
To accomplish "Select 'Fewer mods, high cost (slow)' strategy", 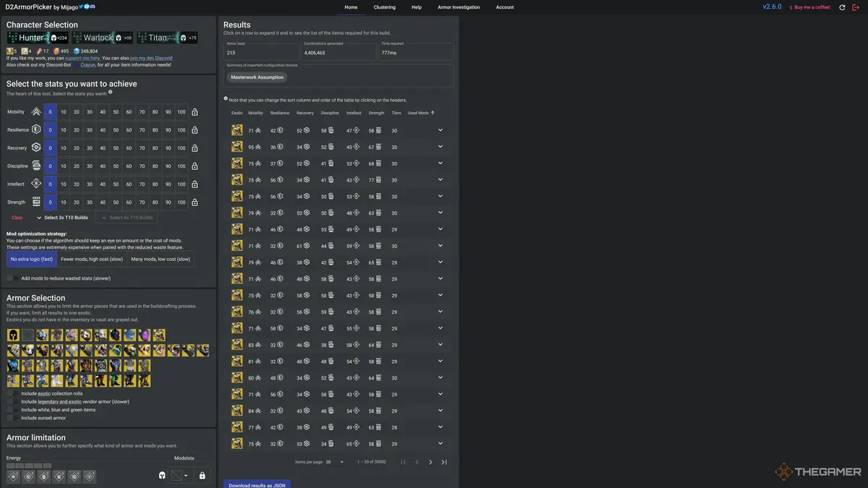I will click(x=92, y=259).
